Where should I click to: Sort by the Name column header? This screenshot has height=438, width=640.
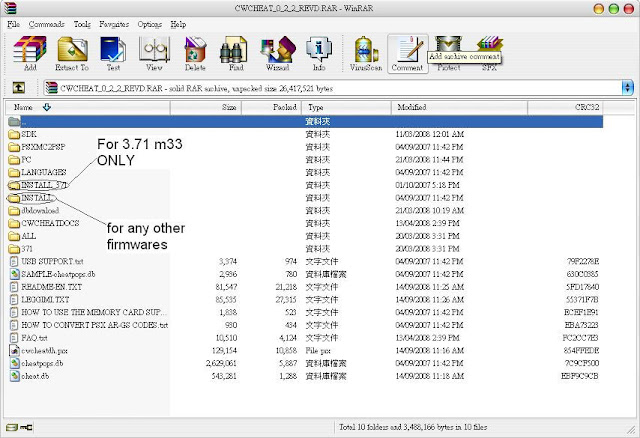tap(88, 107)
